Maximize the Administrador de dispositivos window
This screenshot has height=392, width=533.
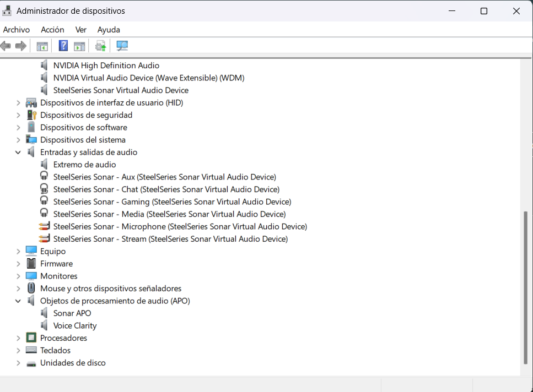click(x=484, y=11)
